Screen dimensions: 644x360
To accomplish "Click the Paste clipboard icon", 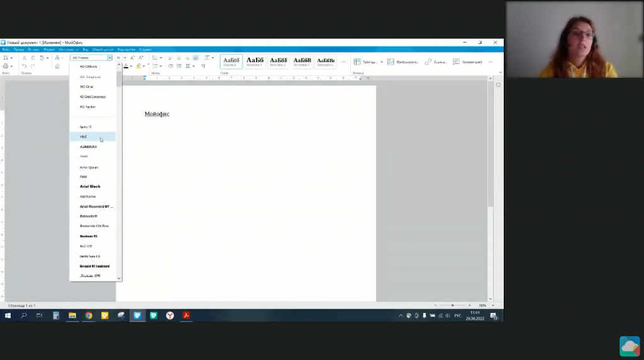I will [x=42, y=58].
